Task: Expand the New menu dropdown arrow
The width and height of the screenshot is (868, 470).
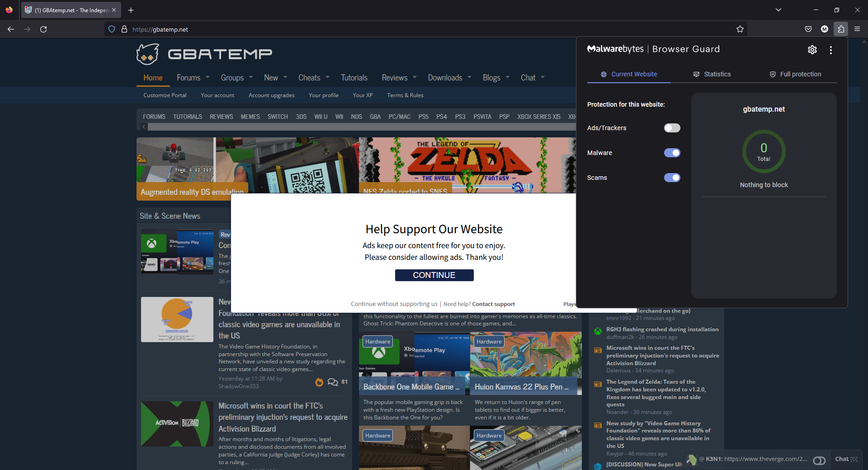Action: click(285, 77)
